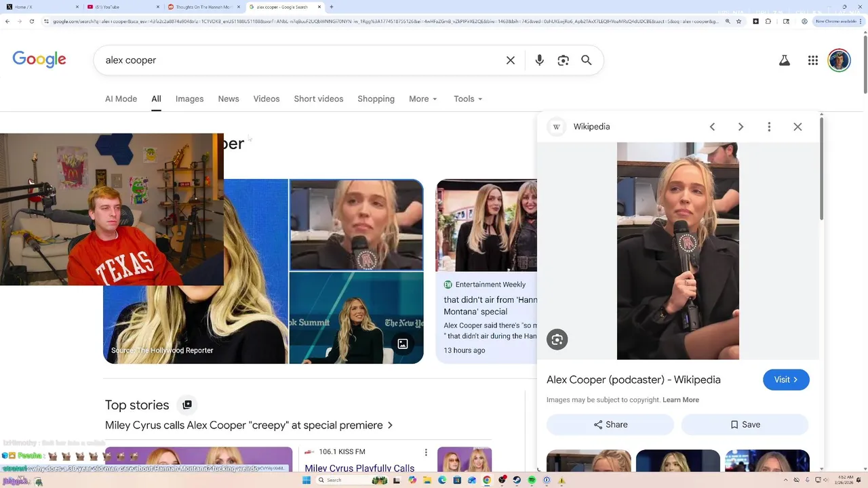Click the page vertical scrollbar
Image resolution: width=868 pixels, height=488 pixels.
click(865, 64)
